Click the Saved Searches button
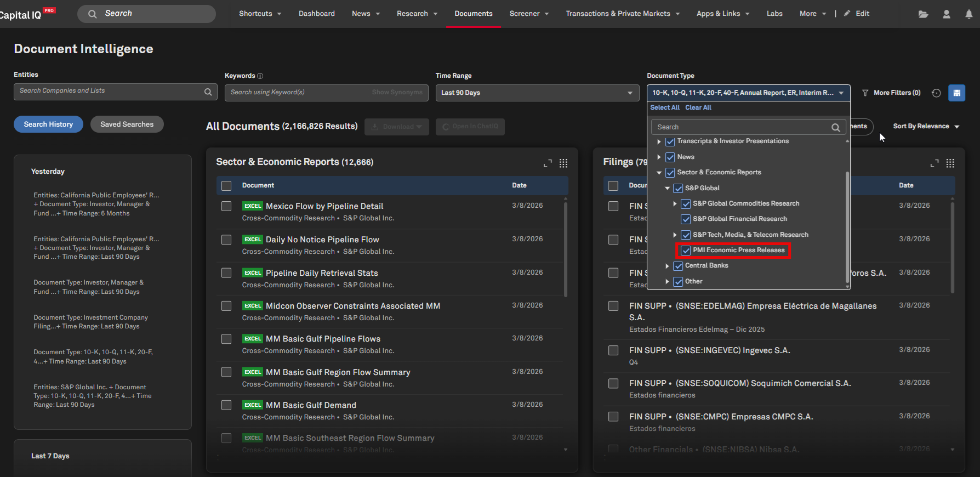Viewport: 980px width, 477px height. pyautogui.click(x=127, y=124)
